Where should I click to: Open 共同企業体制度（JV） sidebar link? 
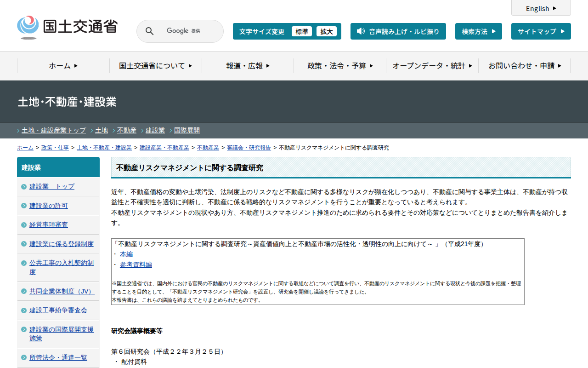pos(62,291)
